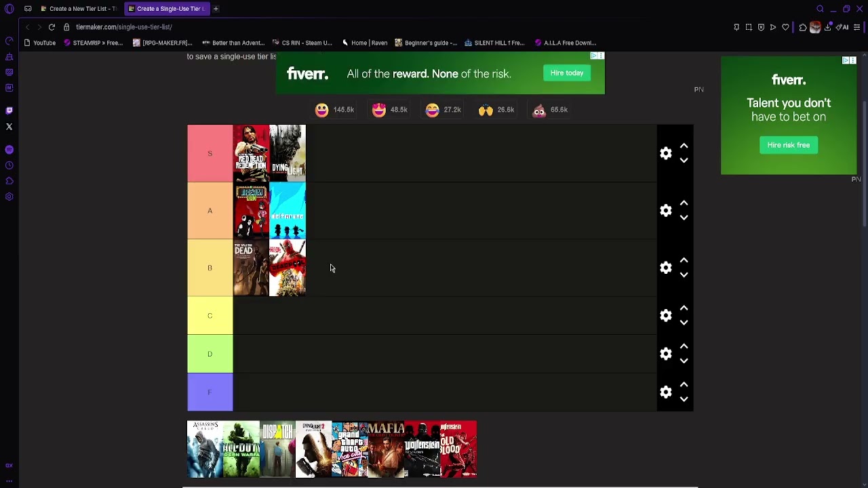868x488 pixels.
Task: Move A tier row up
Action: pyautogui.click(x=684, y=203)
